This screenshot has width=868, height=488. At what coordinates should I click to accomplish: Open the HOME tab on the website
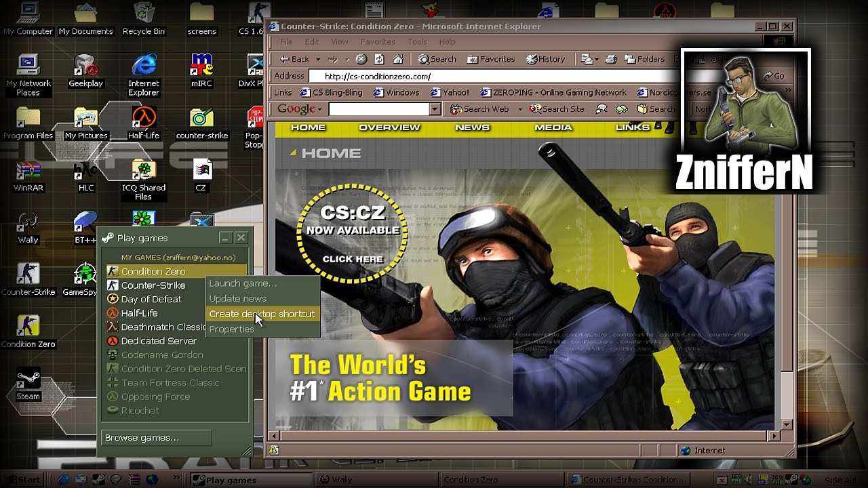pyautogui.click(x=309, y=127)
